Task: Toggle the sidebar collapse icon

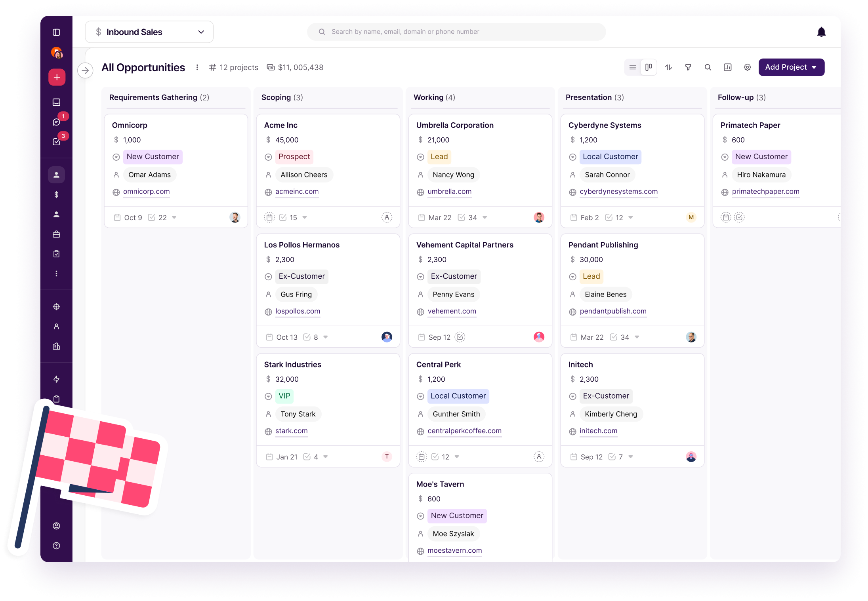Action: [x=57, y=32]
